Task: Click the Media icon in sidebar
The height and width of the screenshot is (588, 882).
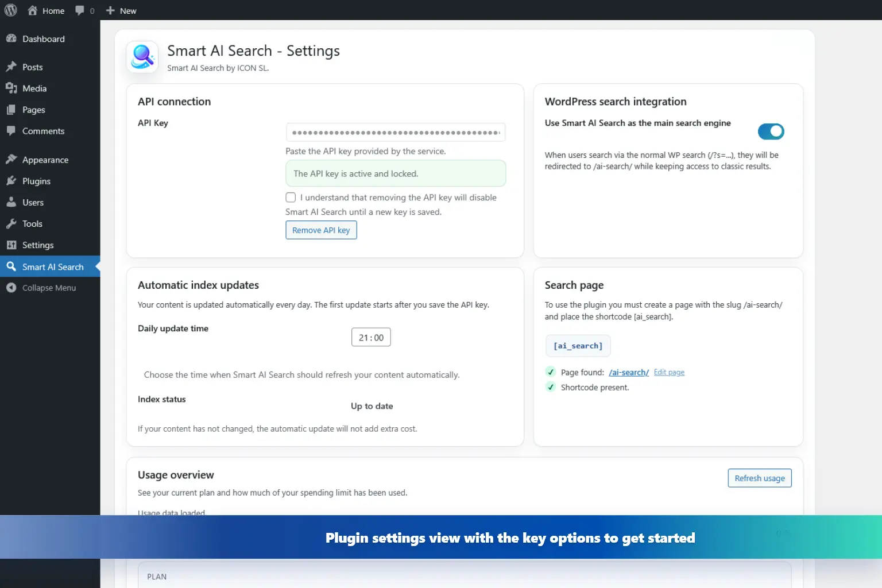Action: click(x=11, y=88)
